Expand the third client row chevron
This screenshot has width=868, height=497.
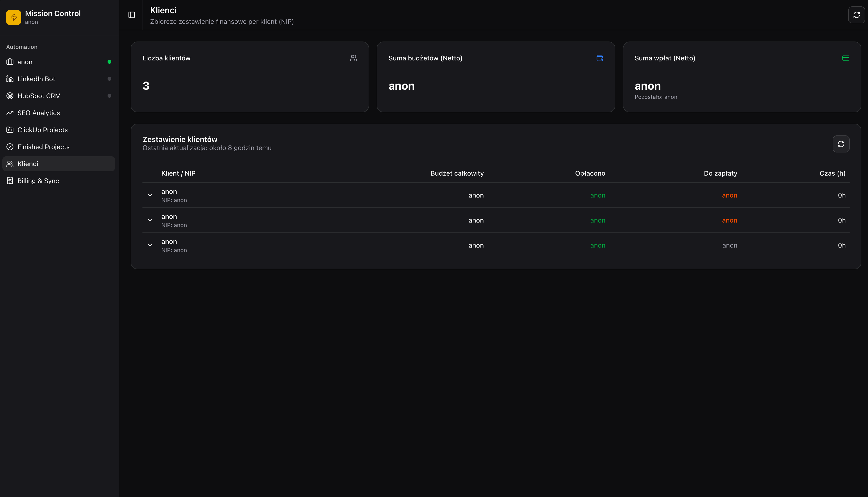click(x=150, y=245)
